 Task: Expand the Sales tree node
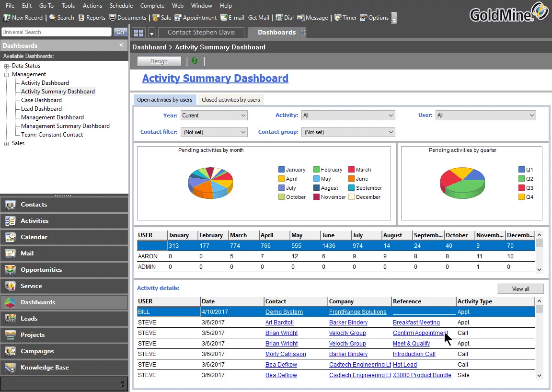[7, 144]
